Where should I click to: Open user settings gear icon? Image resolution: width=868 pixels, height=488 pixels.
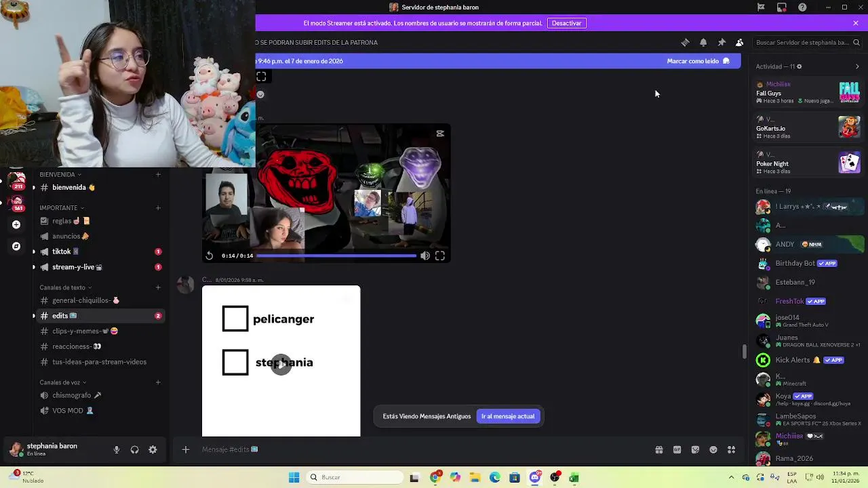[x=153, y=449]
